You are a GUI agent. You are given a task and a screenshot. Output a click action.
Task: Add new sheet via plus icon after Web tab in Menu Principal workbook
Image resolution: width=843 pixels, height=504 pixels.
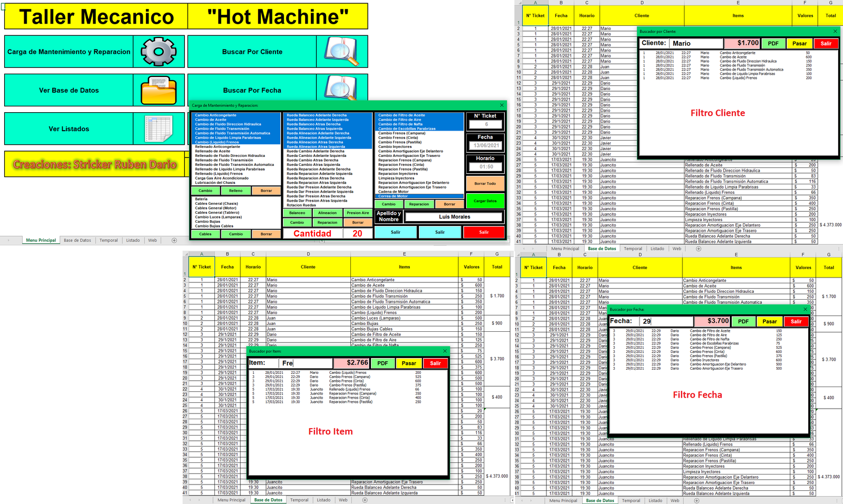pos(174,240)
